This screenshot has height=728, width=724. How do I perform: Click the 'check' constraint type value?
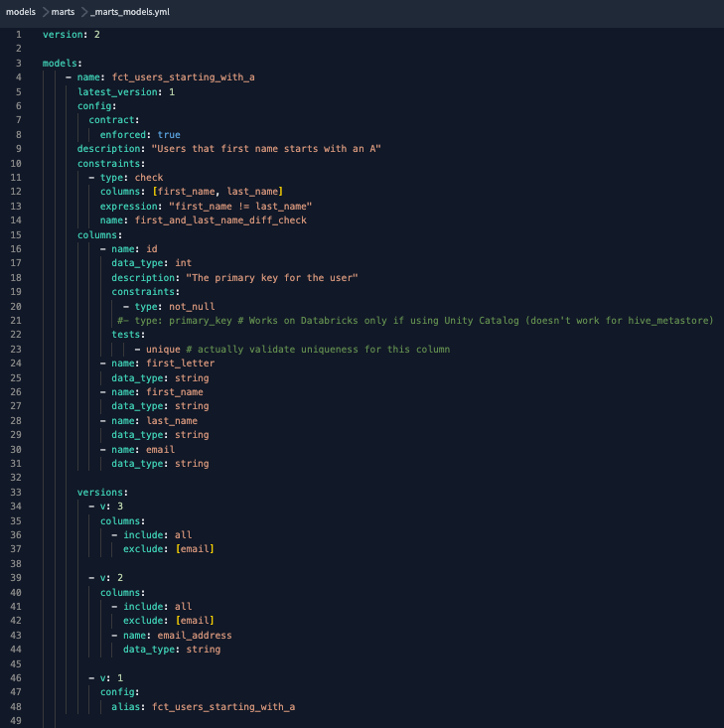coord(149,178)
